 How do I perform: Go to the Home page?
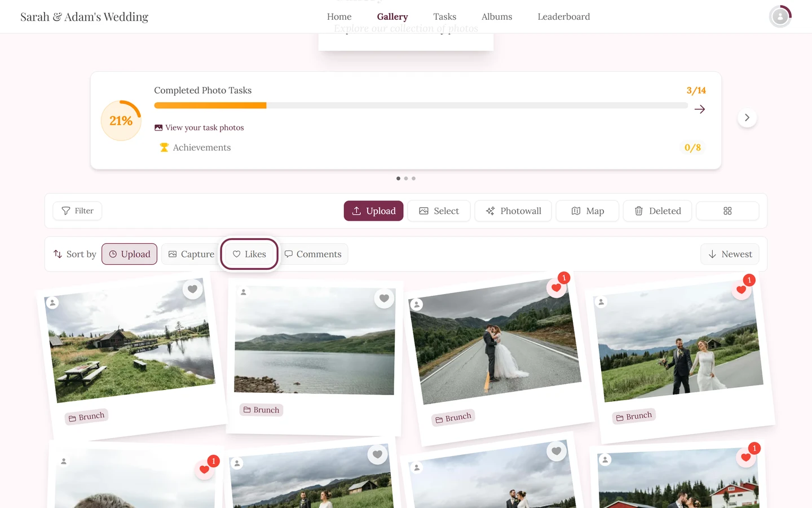click(339, 17)
